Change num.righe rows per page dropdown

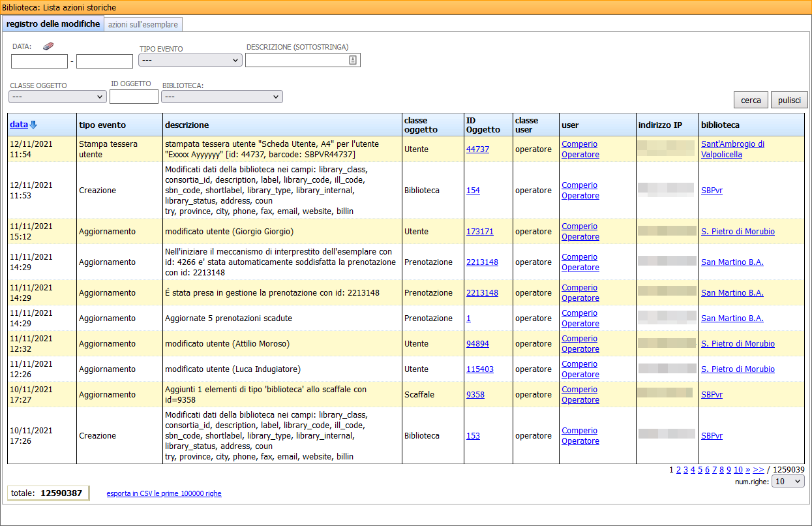[787, 481]
